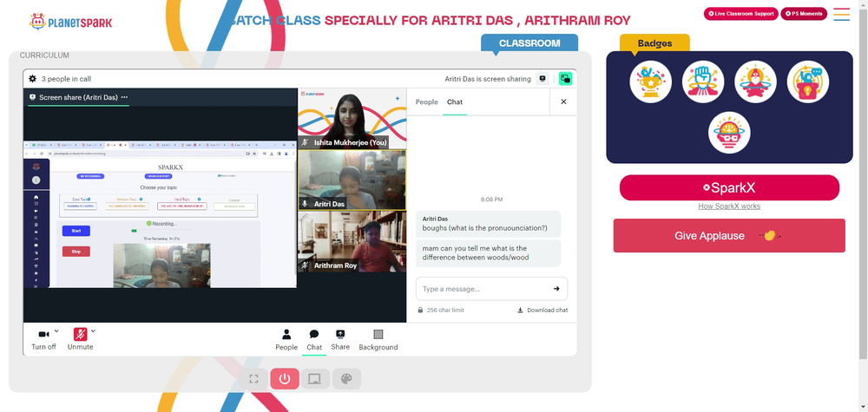This screenshot has width=868, height=412.
Task: Turn off the camera
Action: coord(43,339)
